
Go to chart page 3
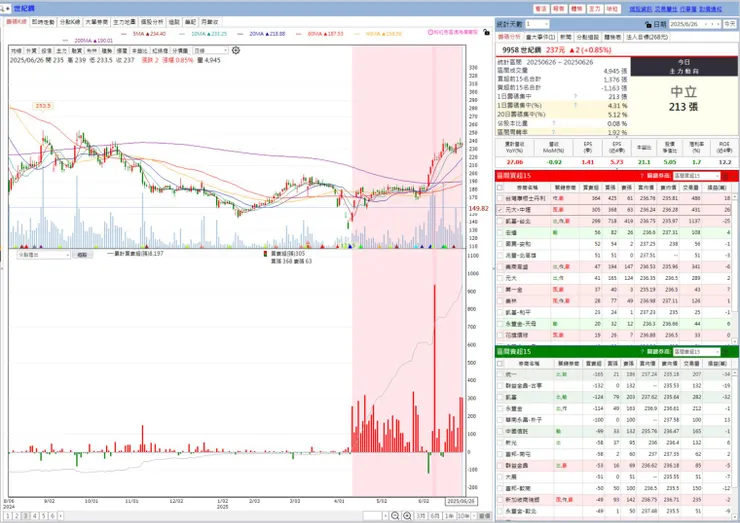coord(26,516)
